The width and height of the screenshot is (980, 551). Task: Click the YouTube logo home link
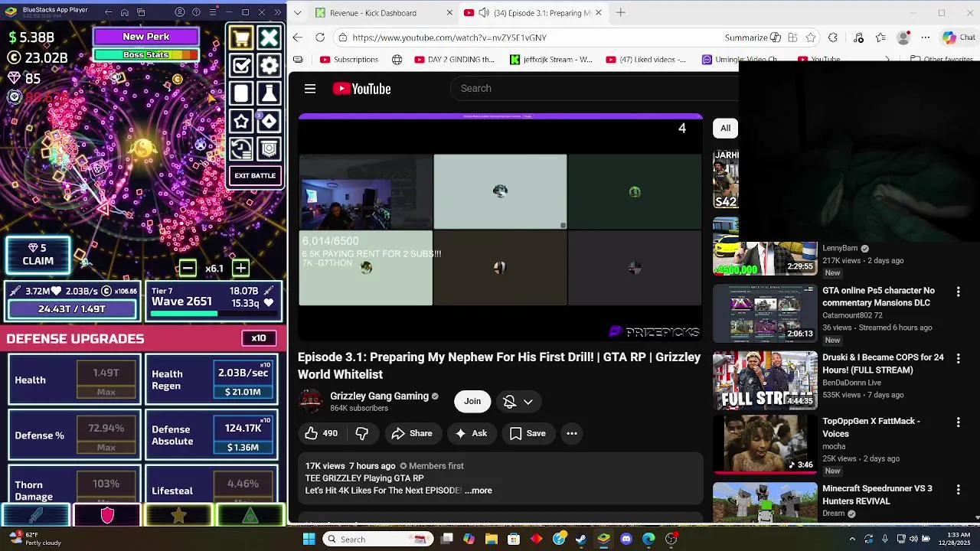click(x=361, y=89)
